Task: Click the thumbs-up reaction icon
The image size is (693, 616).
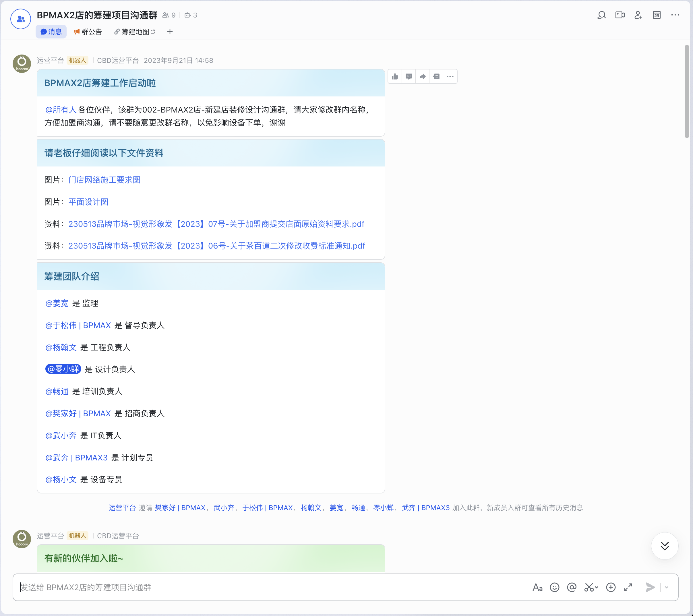Action: tap(395, 77)
